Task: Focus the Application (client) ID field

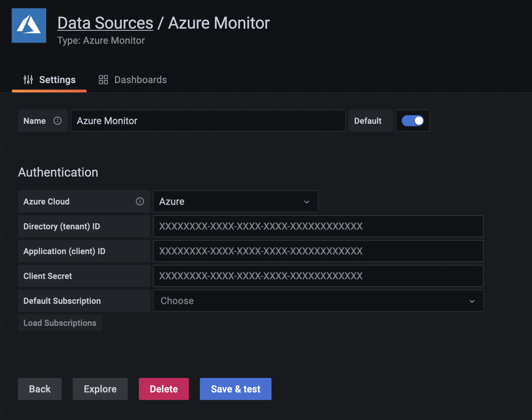Action: point(318,251)
